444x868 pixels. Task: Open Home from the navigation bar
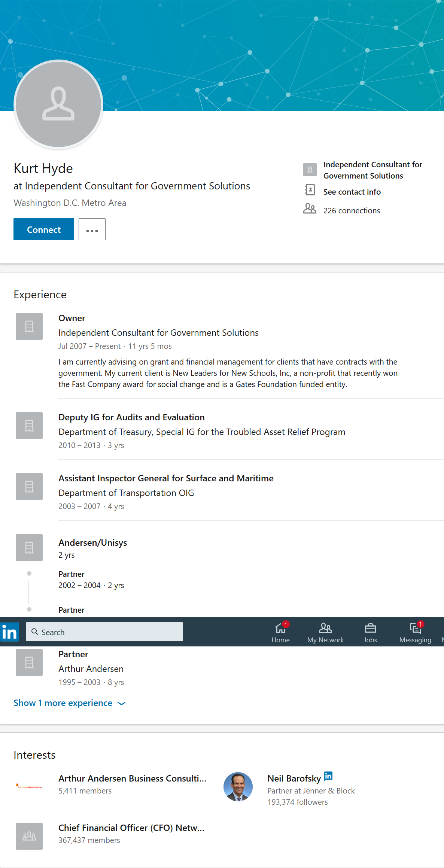coord(280,633)
